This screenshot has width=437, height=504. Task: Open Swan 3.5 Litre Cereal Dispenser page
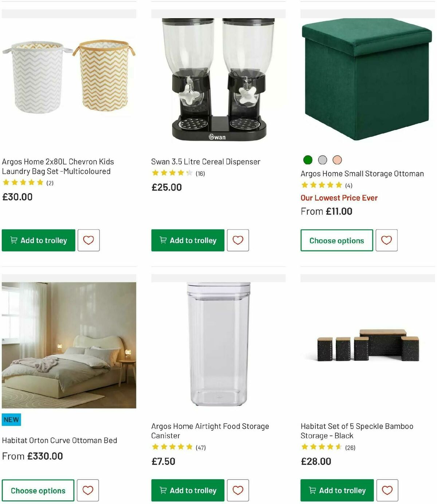coord(206,161)
